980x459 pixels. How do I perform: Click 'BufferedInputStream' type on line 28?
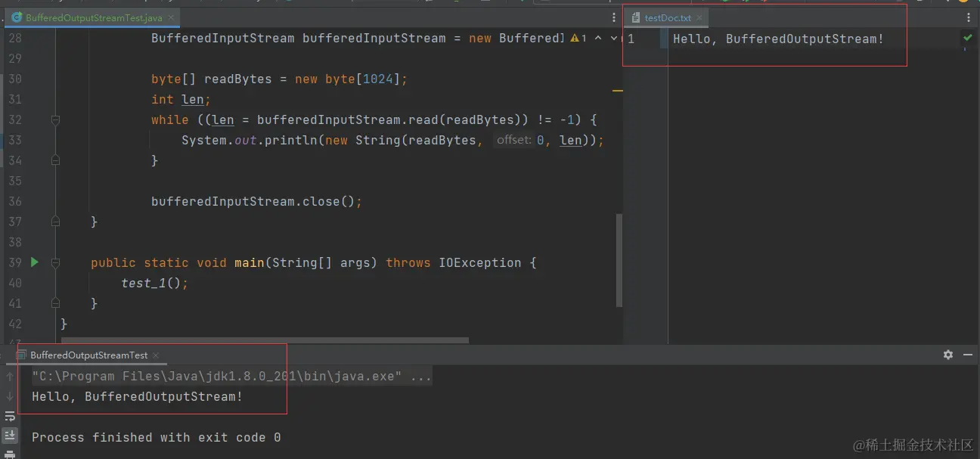coord(222,38)
